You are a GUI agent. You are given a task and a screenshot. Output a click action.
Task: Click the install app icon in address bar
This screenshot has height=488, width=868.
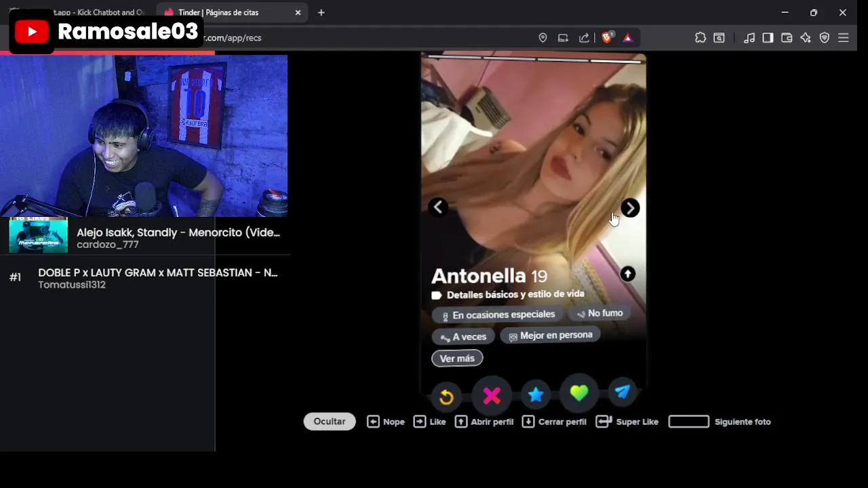(x=563, y=38)
